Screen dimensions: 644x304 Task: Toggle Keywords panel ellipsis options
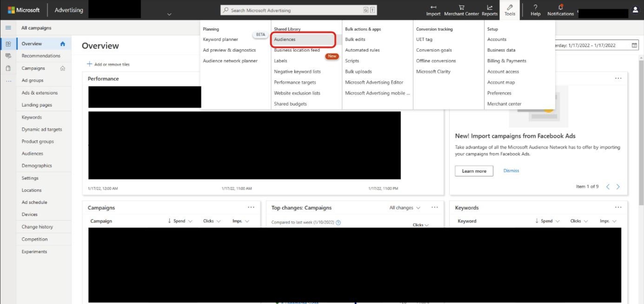click(x=618, y=207)
